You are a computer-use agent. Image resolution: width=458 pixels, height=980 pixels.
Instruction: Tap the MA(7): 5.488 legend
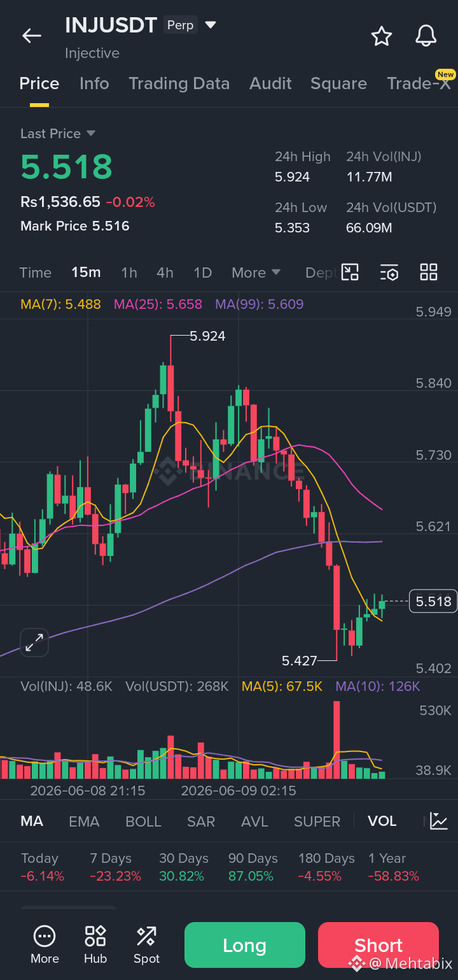coord(60,304)
